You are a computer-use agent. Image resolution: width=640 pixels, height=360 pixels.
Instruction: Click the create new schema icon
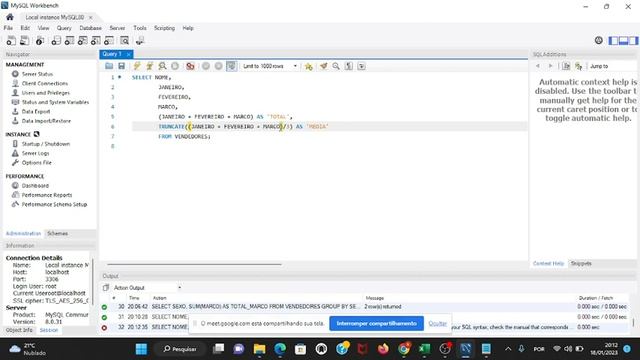(56, 40)
